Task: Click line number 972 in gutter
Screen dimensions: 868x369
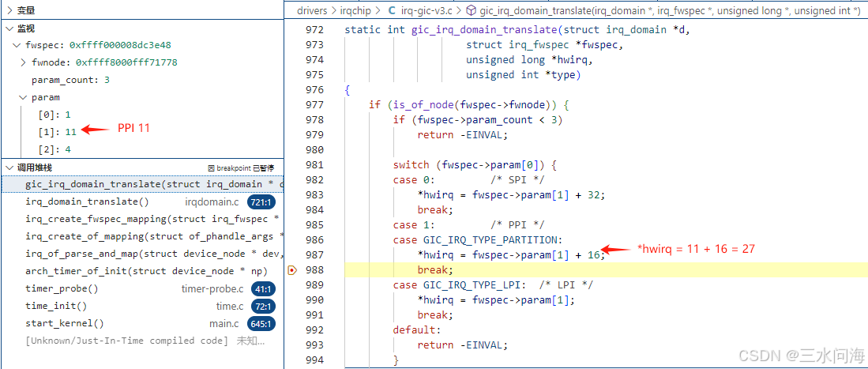Action: [316, 29]
